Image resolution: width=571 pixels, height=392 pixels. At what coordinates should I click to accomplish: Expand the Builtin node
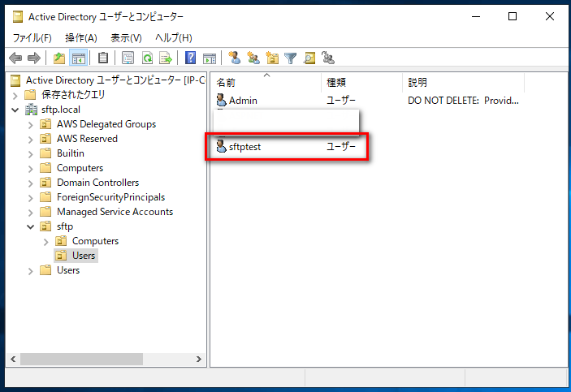click(31, 154)
